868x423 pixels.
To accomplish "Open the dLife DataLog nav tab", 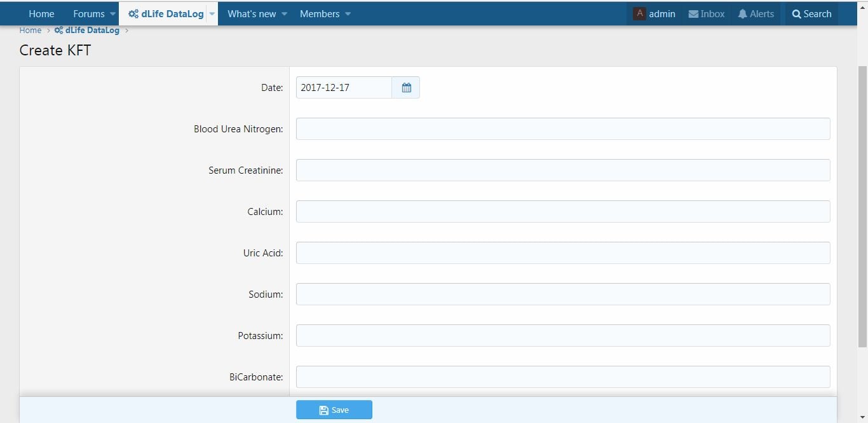I will tap(166, 13).
